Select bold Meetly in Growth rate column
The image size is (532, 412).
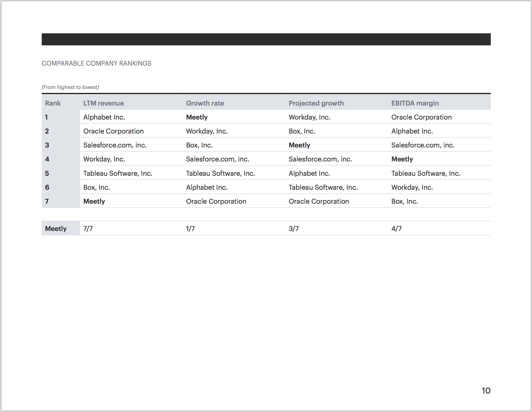pyautogui.click(x=197, y=117)
